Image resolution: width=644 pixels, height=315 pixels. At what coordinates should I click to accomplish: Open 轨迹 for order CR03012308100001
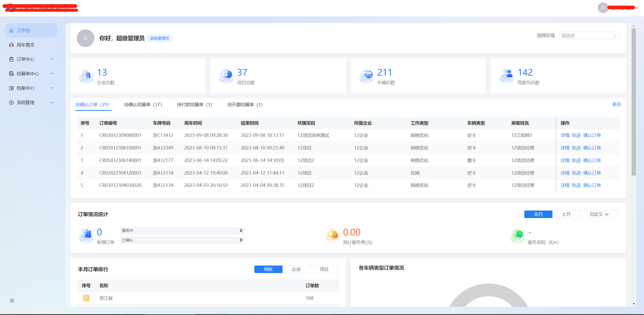[x=576, y=148]
